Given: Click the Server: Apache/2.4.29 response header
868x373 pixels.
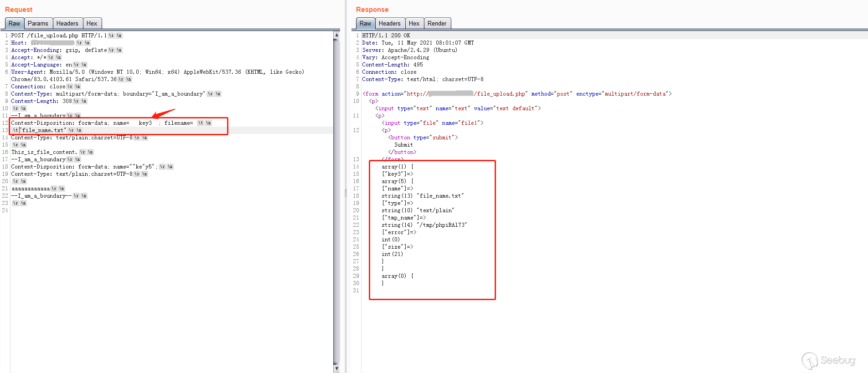Looking at the screenshot, I should (409, 50).
